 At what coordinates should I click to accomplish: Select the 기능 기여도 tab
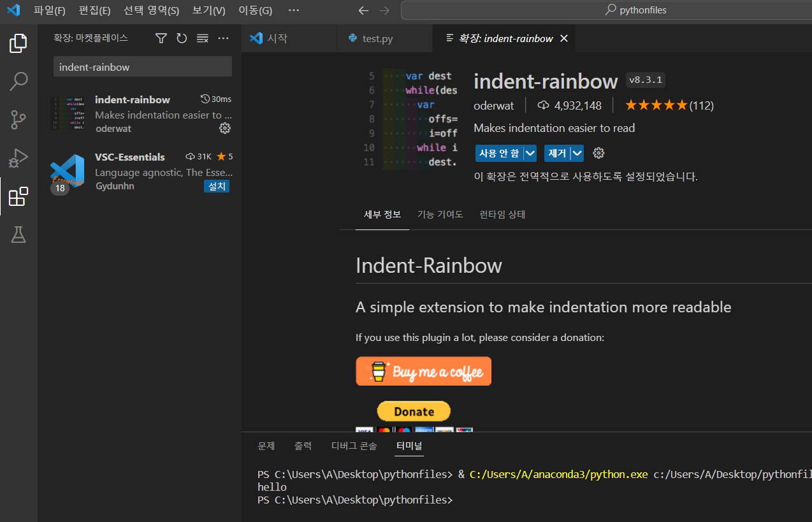440,214
